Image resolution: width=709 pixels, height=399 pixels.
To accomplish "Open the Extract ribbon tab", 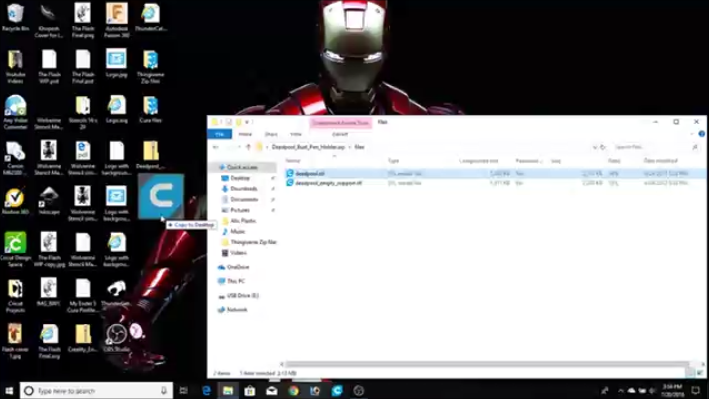I will click(340, 134).
